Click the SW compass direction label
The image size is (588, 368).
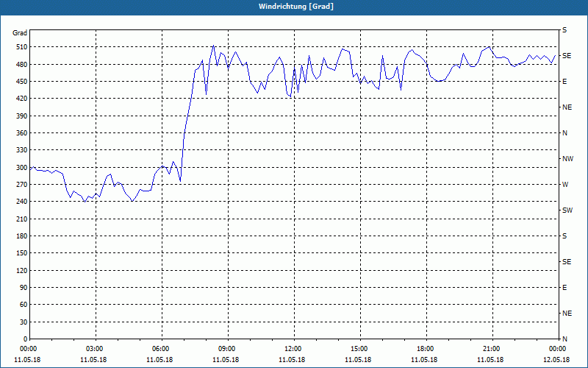point(567,210)
